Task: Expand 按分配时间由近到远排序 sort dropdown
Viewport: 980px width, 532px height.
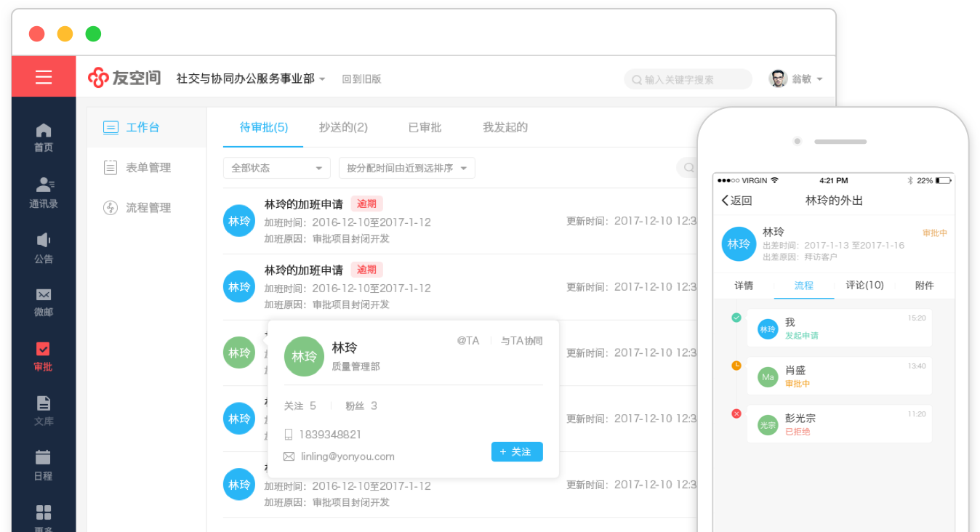Action: click(406, 168)
